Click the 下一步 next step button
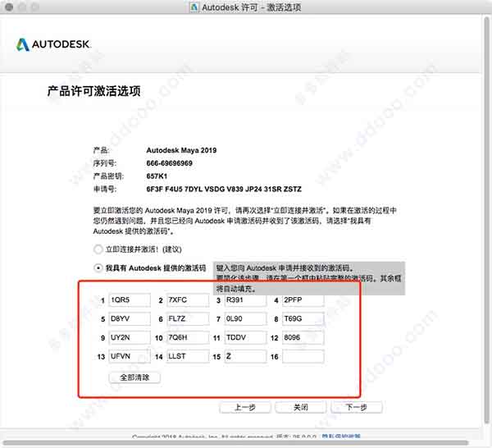 tap(357, 408)
